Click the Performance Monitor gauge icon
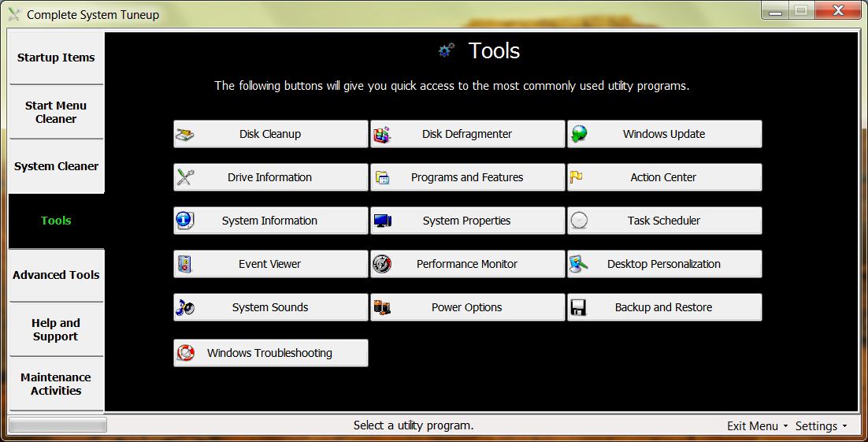868x442 pixels. [382, 264]
